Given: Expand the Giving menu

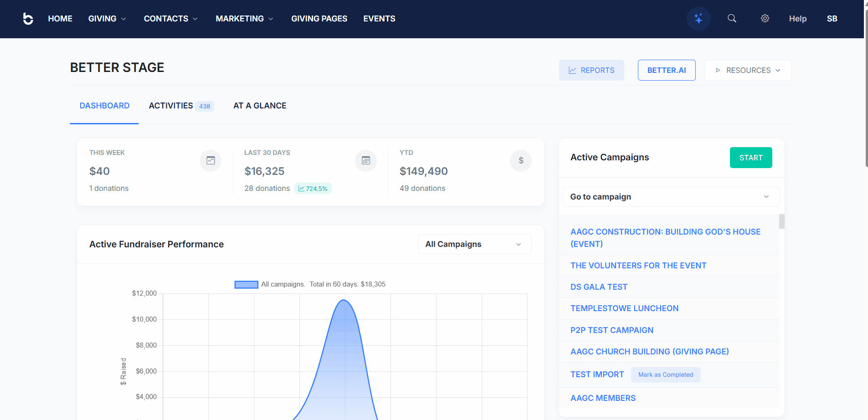Looking at the screenshot, I should (x=107, y=19).
